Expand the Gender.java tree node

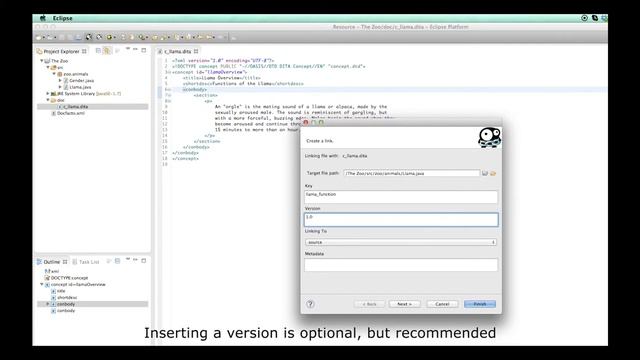tap(60, 80)
